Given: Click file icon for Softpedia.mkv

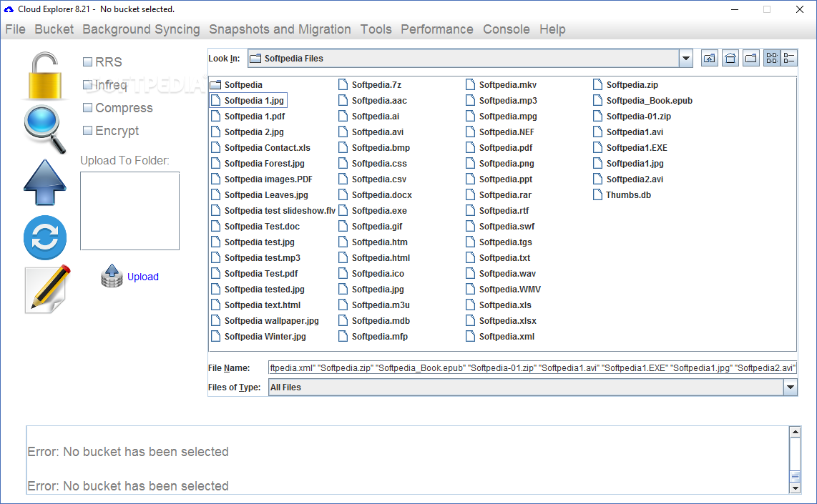Looking at the screenshot, I should (470, 85).
